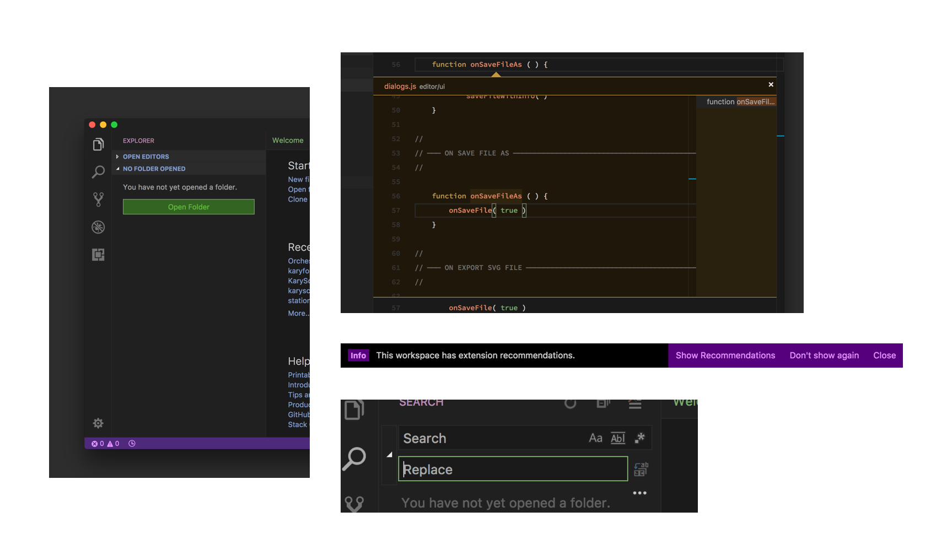Select the Welcome tab beside the Explorer panel
947x560 pixels.
point(288,141)
